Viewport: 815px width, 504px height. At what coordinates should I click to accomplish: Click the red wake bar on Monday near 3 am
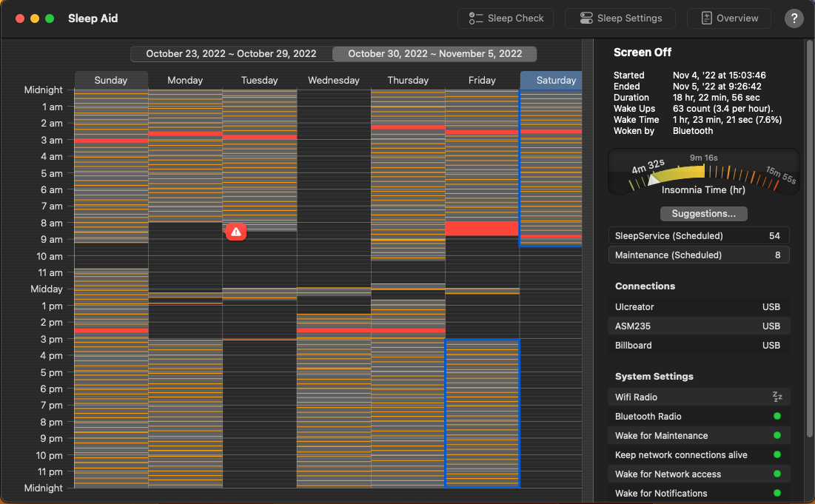pyautogui.click(x=186, y=134)
